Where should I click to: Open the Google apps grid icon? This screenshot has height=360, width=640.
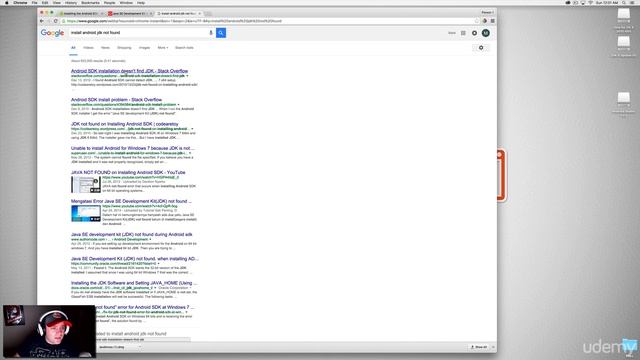tap(463, 33)
